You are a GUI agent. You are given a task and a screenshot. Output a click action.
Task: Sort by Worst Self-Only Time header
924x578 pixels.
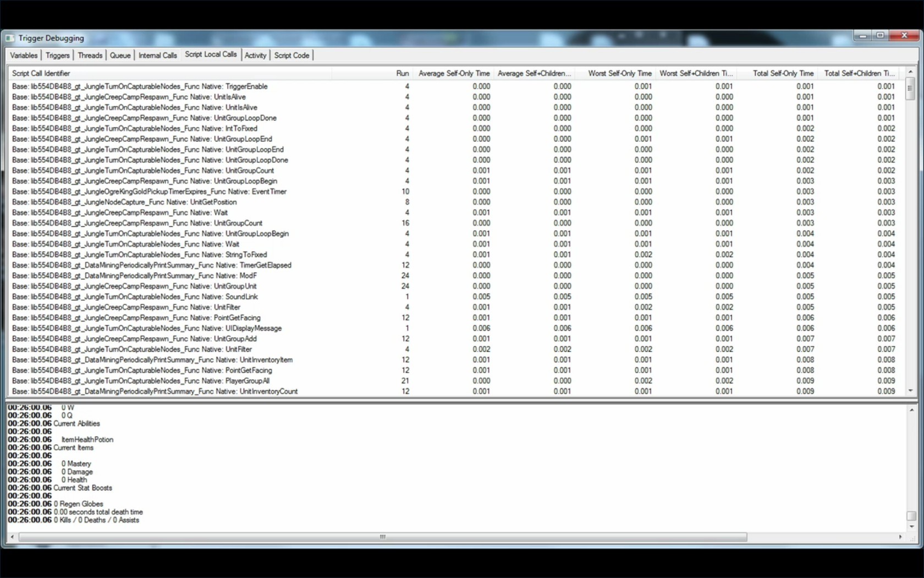[x=614, y=73]
